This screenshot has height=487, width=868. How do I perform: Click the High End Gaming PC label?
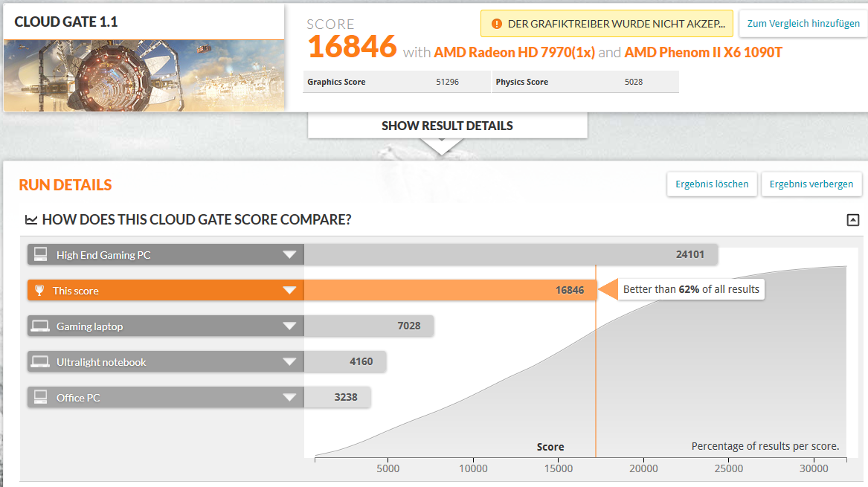(x=103, y=255)
